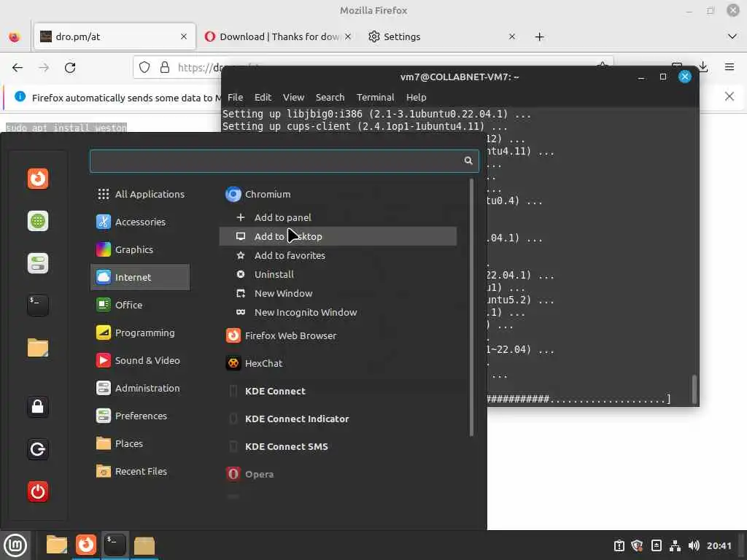Click the Logout icon in menu

[x=38, y=449]
